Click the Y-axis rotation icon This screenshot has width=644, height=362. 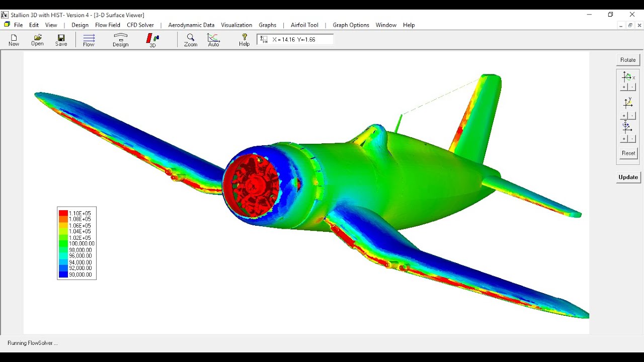pos(628,103)
